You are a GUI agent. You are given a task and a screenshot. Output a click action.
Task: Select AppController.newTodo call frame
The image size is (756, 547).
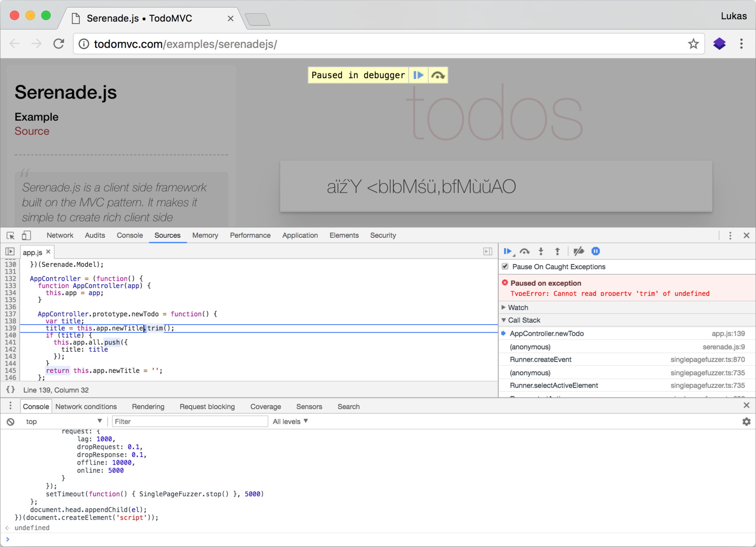pos(627,333)
